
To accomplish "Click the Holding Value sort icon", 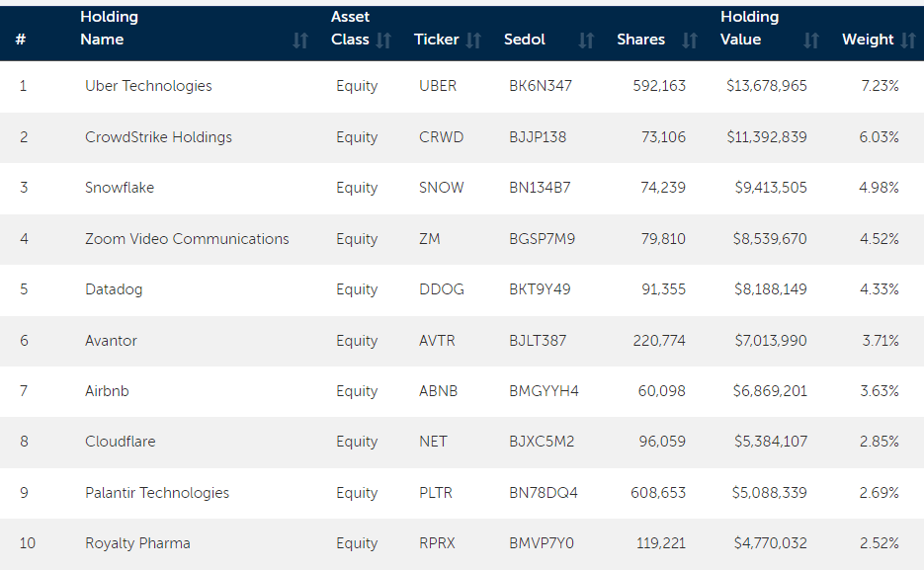I will coord(811,41).
